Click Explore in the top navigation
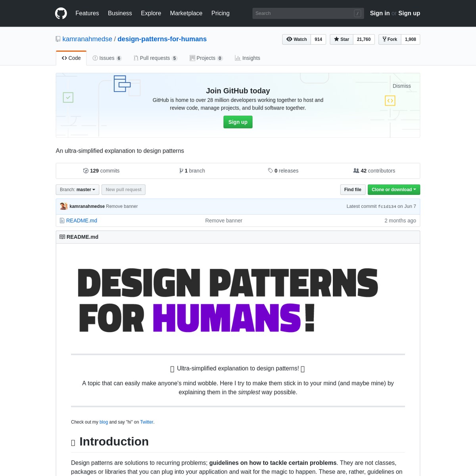Viewport: 476px width, 476px height. (151, 13)
